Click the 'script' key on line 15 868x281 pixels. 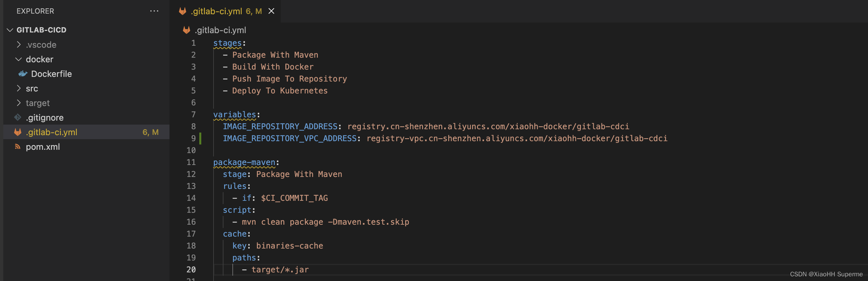237,210
